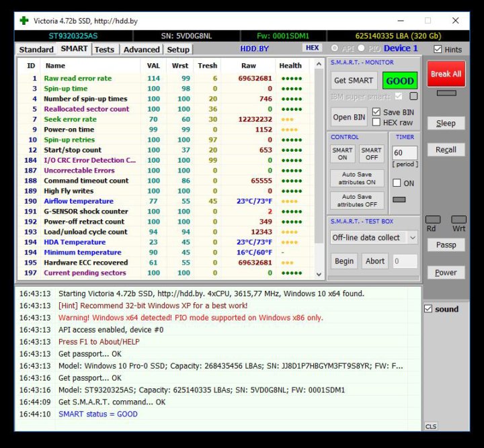Image resolution: width=484 pixels, height=448 pixels.
Task: Click the green Victoria cross app icon
Action: click(24, 20)
